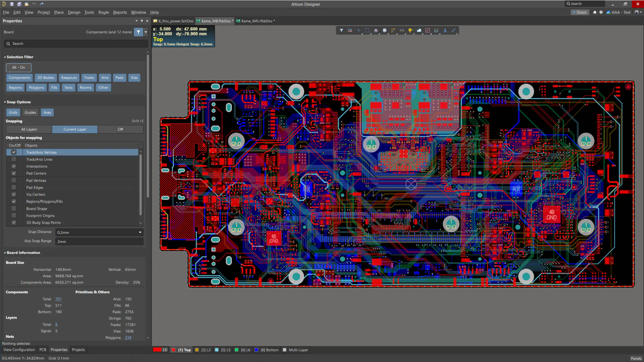
Task: Place a via with the yellow via icon
Action: tap(410, 31)
